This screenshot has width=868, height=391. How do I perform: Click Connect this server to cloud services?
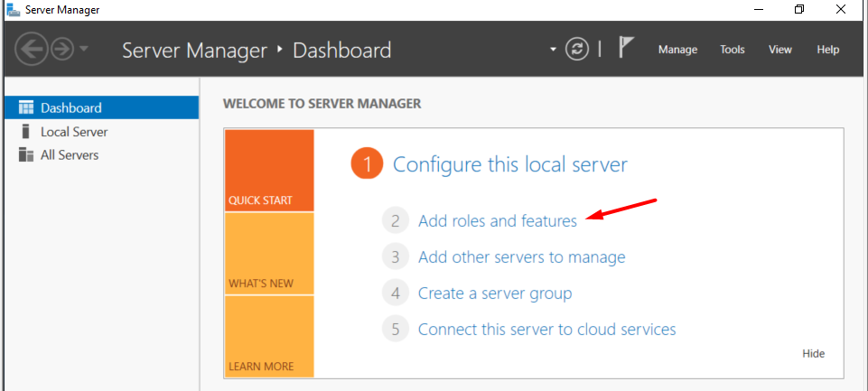click(547, 329)
